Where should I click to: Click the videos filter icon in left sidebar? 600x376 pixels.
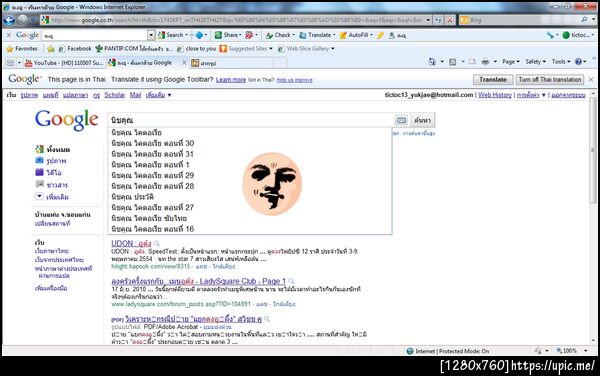(x=39, y=173)
